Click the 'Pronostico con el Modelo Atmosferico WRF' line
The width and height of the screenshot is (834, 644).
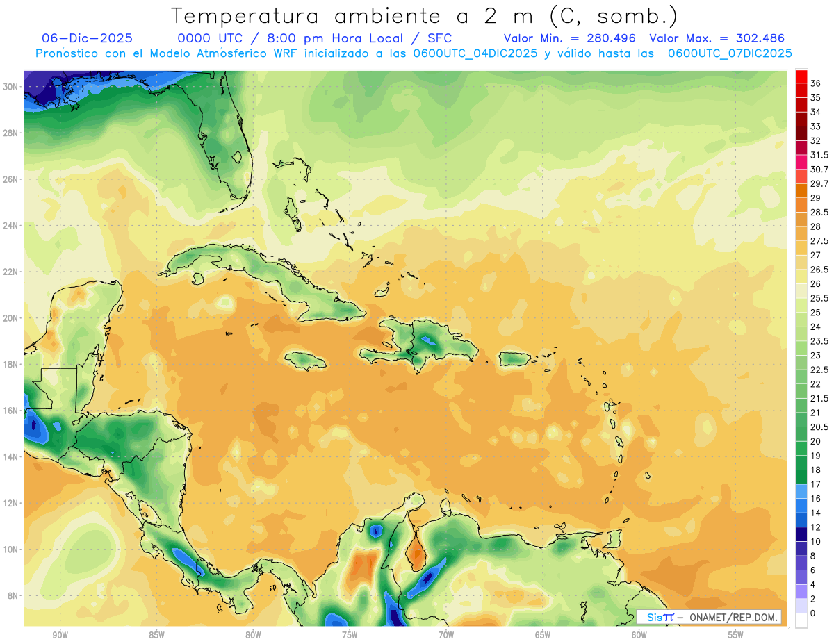tap(414, 53)
